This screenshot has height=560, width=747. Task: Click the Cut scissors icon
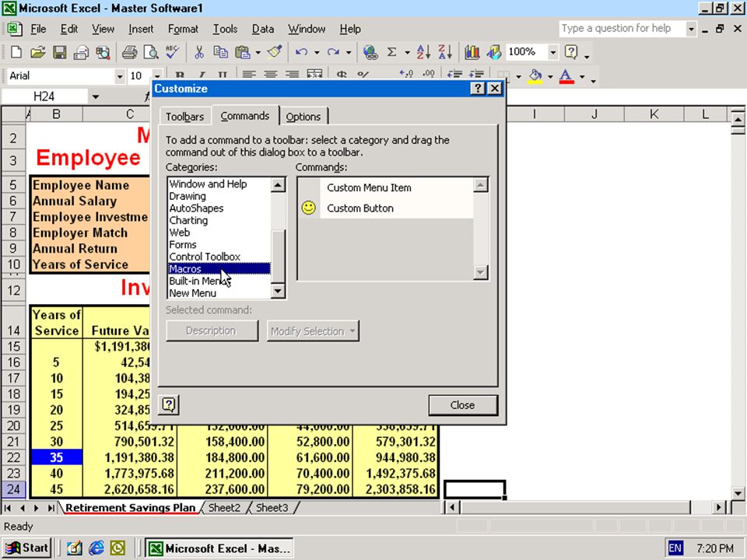point(198,52)
